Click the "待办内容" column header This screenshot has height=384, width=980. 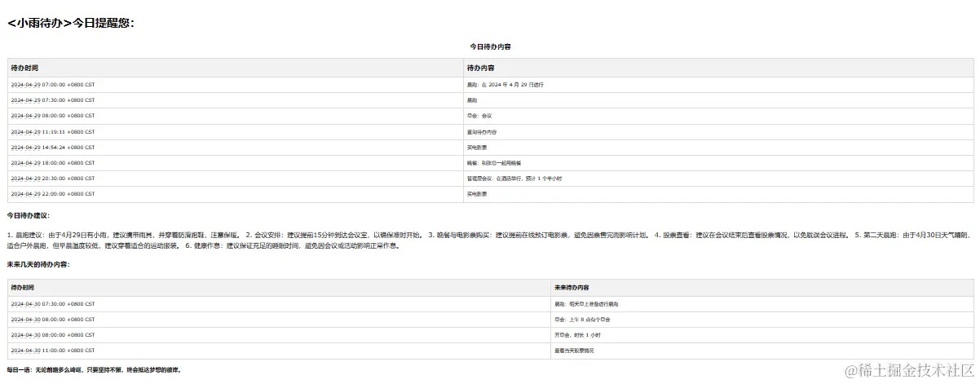pyautogui.click(x=718, y=68)
